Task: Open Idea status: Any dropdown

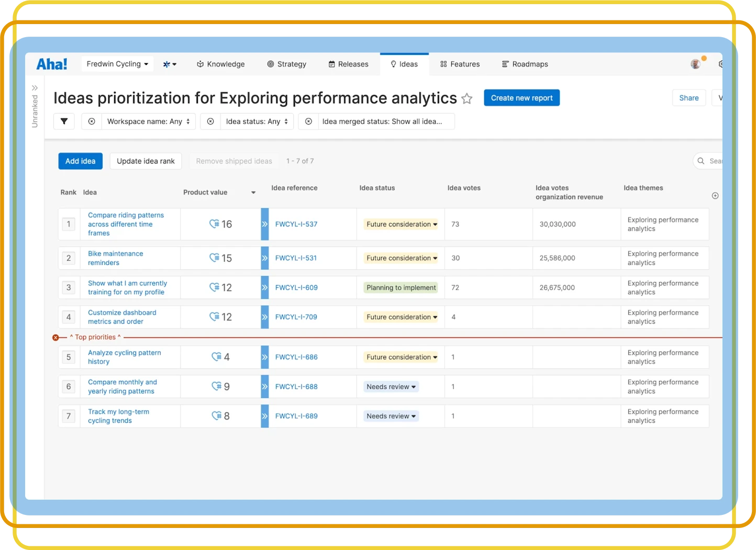Action: coord(257,122)
